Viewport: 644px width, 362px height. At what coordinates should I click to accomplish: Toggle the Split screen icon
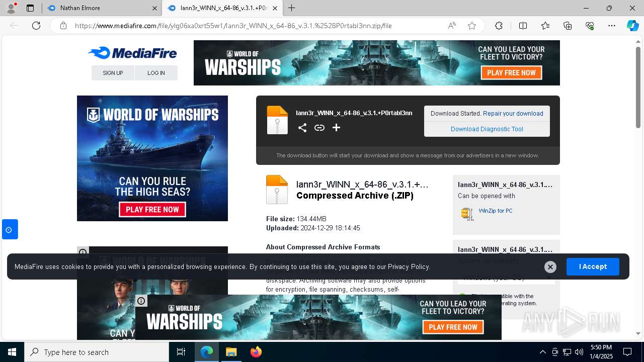point(523,26)
